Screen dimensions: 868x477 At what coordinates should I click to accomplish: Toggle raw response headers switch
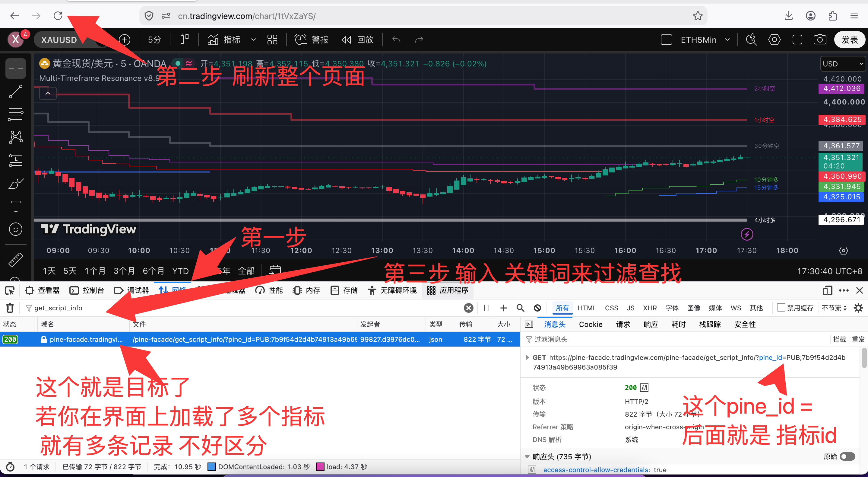tap(847, 456)
